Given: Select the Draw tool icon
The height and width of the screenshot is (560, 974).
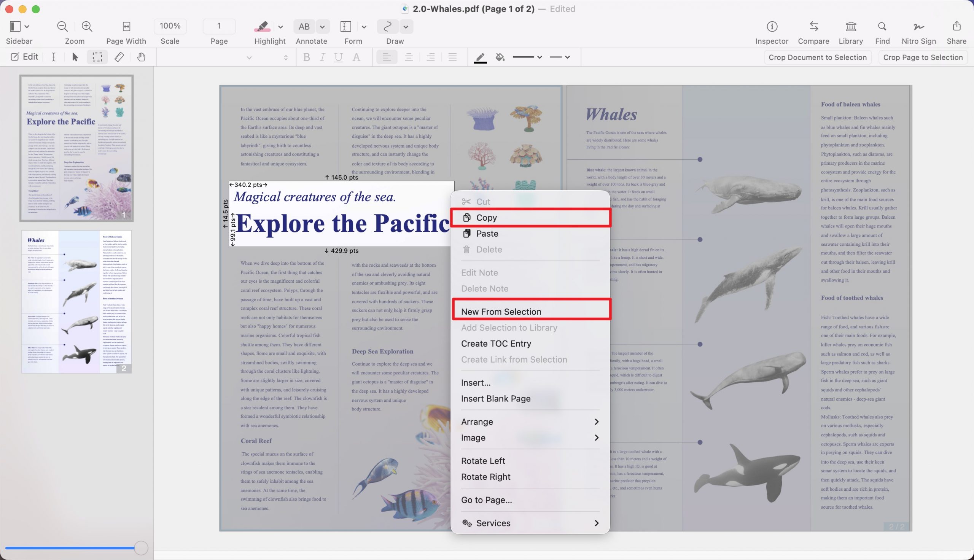Looking at the screenshot, I should [x=388, y=27].
